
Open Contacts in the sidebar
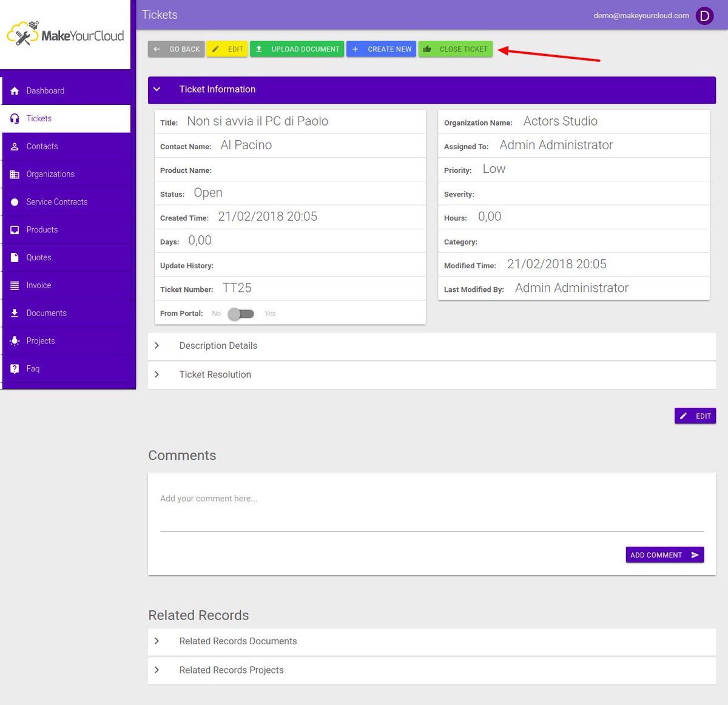pyautogui.click(x=67, y=147)
